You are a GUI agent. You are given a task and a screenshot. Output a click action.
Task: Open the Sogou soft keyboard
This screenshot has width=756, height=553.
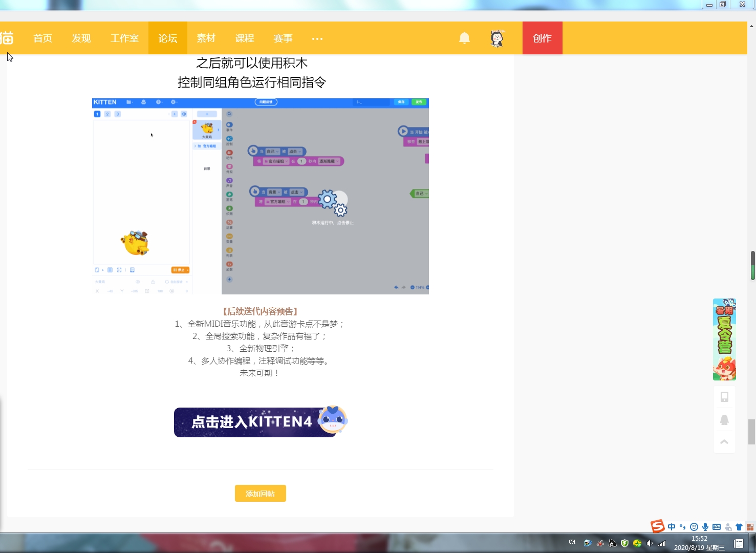click(717, 527)
